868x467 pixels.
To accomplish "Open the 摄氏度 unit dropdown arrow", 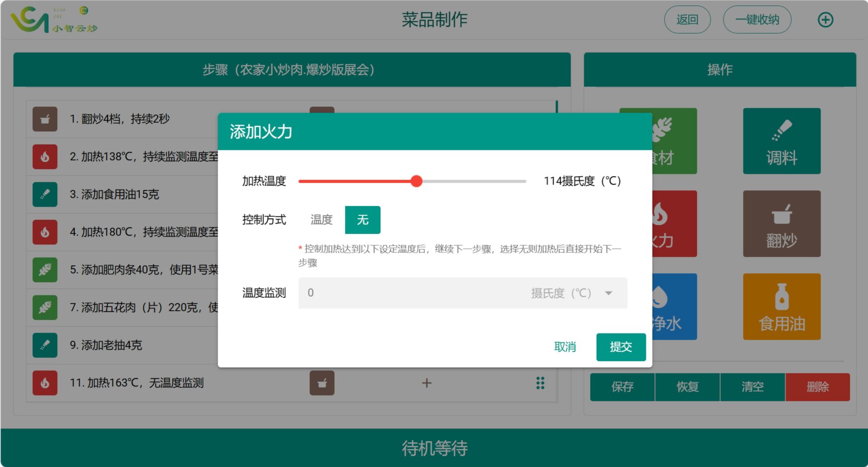I will click(609, 293).
